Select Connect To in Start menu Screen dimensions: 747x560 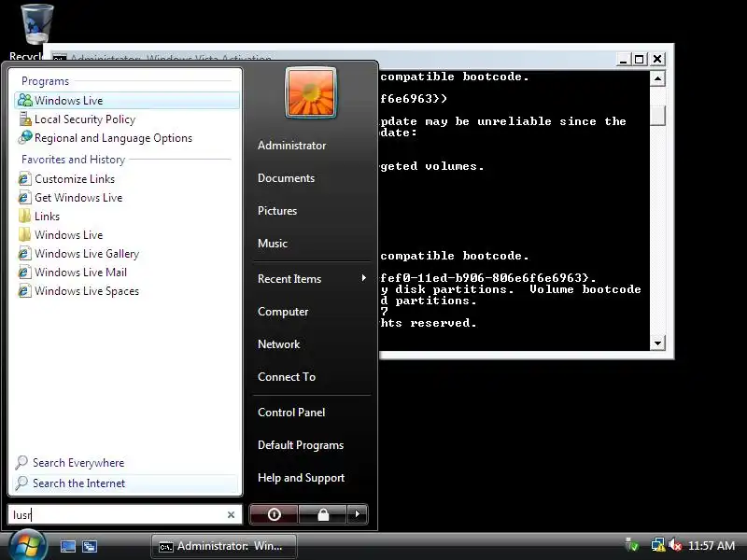[287, 377]
